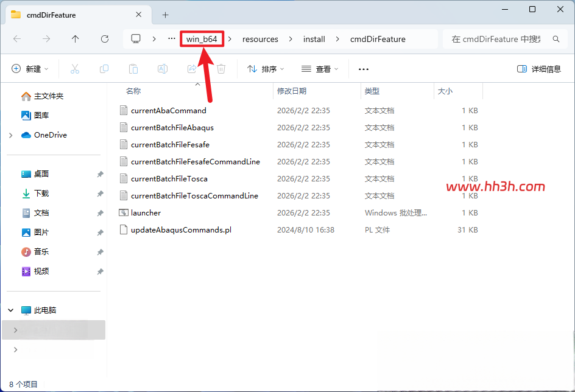Open Home (主文件夹) in sidebar
575x392 pixels.
point(43,96)
